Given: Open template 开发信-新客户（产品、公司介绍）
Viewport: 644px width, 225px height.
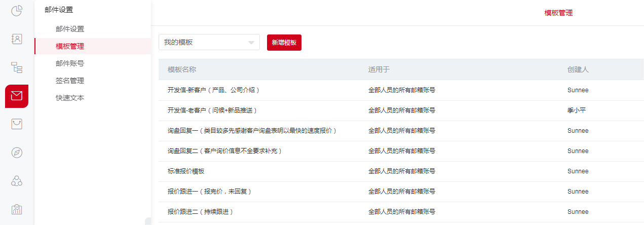Looking at the screenshot, I should (213, 90).
